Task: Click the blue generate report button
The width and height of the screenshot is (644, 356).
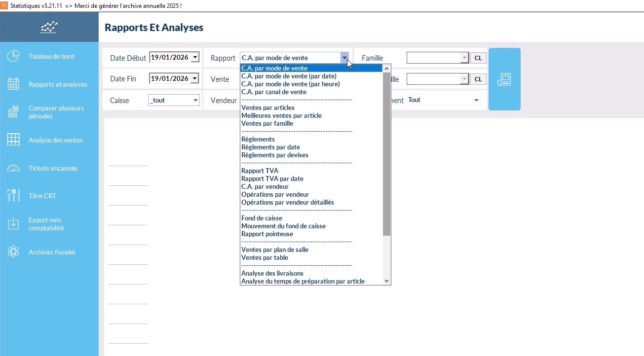Action: [504, 79]
